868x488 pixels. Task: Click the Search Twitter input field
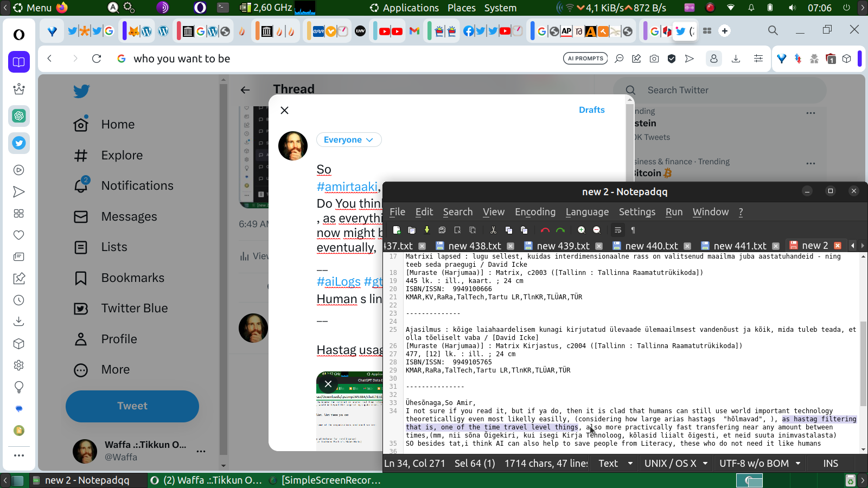pyautogui.click(x=727, y=91)
